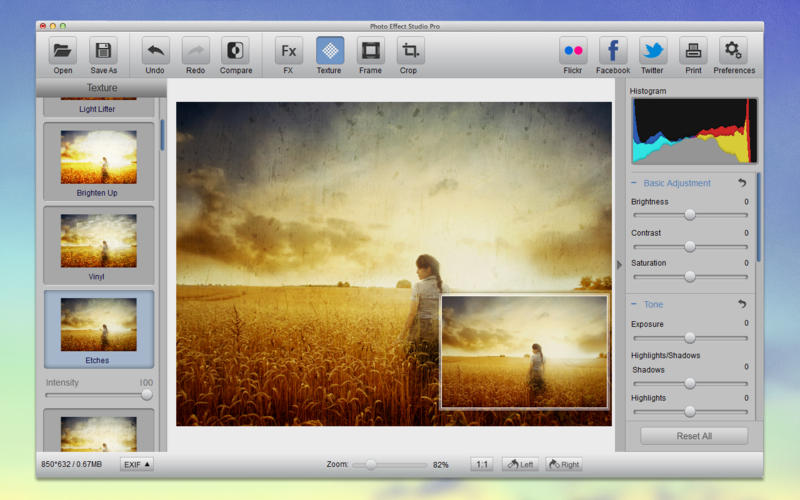This screenshot has width=800, height=500.
Task: Set zoom to 1:1 actual size
Action: (x=482, y=464)
